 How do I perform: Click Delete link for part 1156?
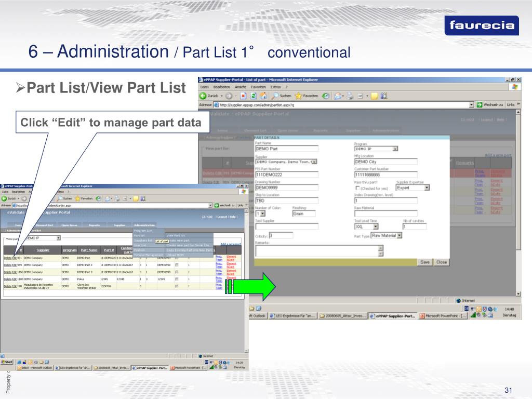[8, 272]
